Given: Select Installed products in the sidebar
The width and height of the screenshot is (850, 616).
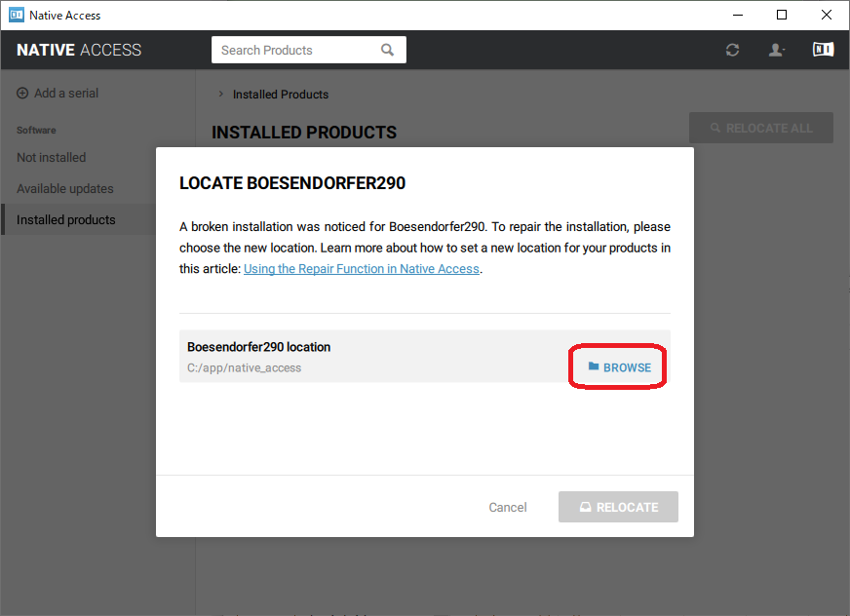Looking at the screenshot, I should pos(66,219).
